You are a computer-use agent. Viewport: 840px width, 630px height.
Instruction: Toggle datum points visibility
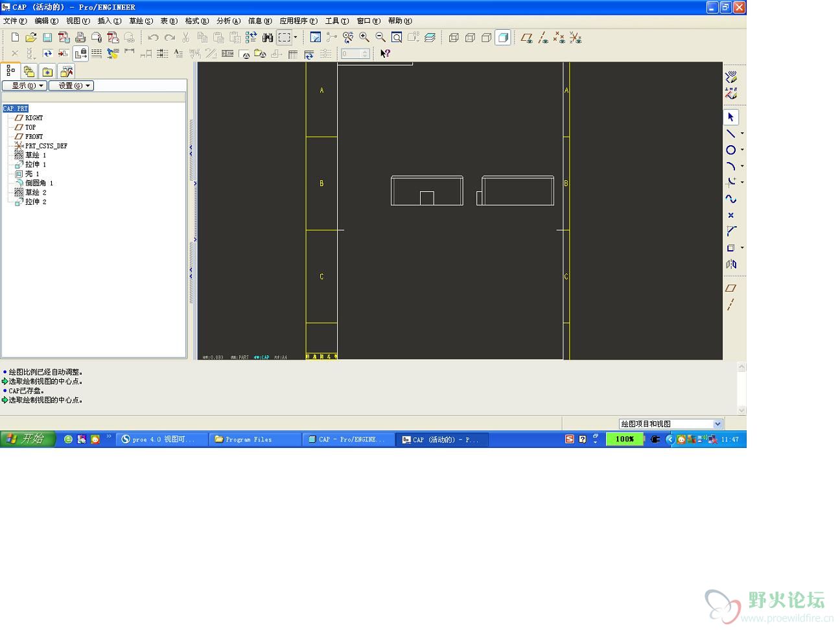(x=559, y=38)
